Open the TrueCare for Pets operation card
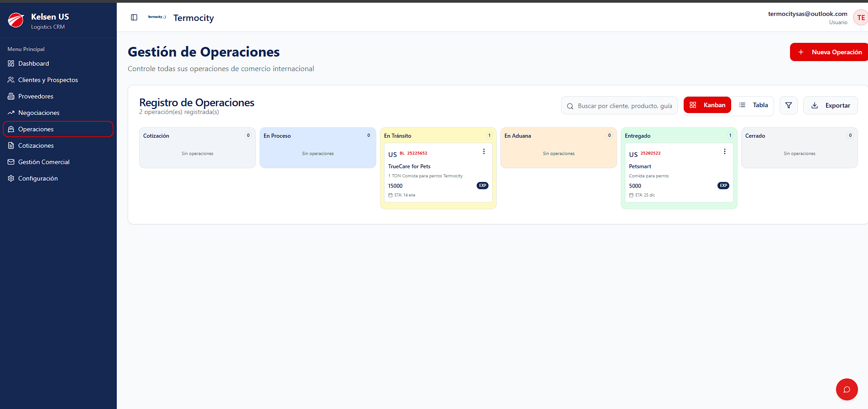This screenshot has width=868, height=409. pyautogui.click(x=438, y=173)
